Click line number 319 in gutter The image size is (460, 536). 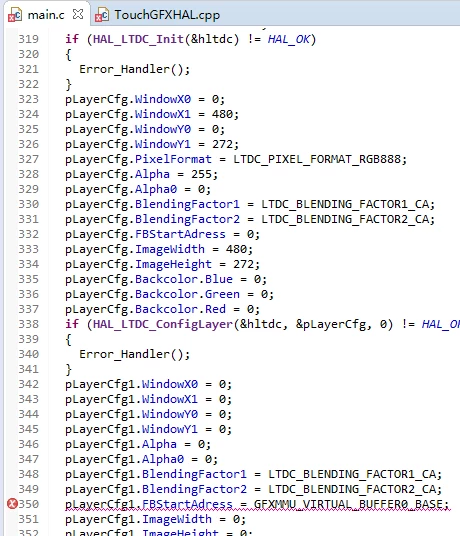(28, 39)
